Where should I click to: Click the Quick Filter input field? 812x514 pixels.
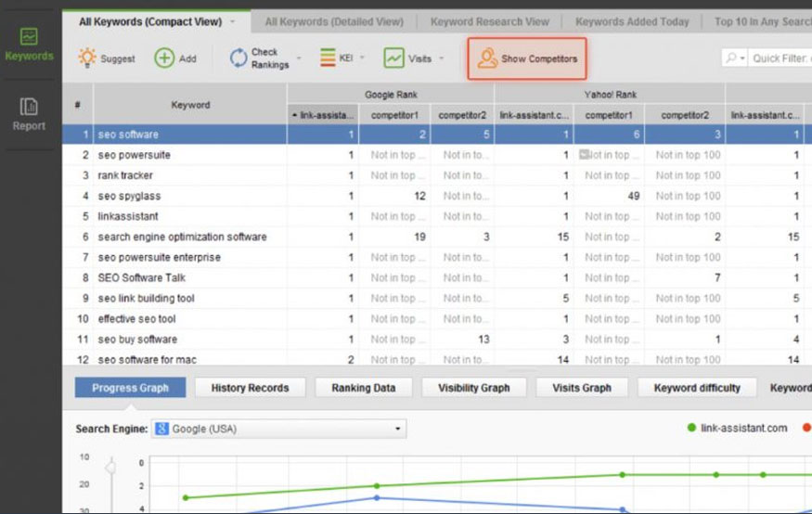click(781, 58)
